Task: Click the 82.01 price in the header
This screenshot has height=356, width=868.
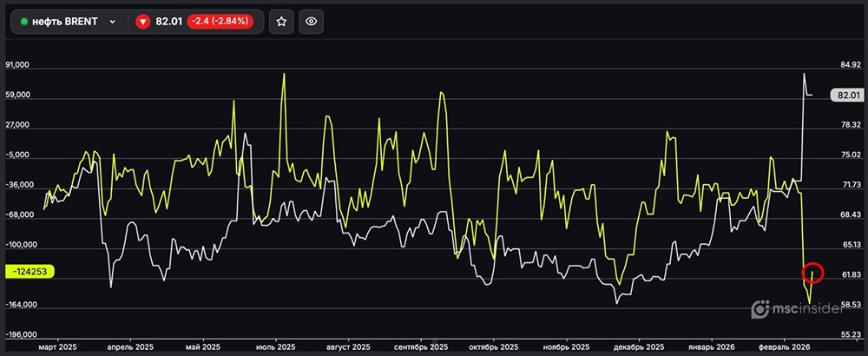Action: [x=168, y=22]
